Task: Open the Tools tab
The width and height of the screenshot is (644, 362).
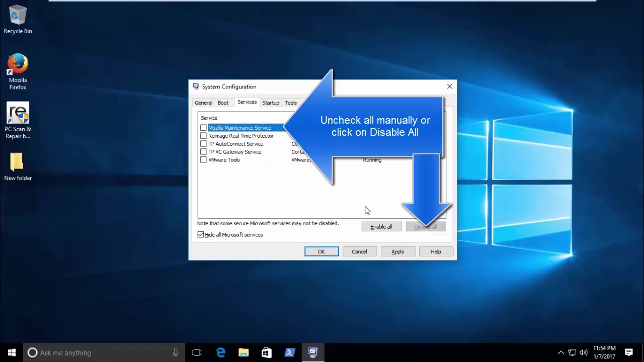Action: (x=291, y=103)
